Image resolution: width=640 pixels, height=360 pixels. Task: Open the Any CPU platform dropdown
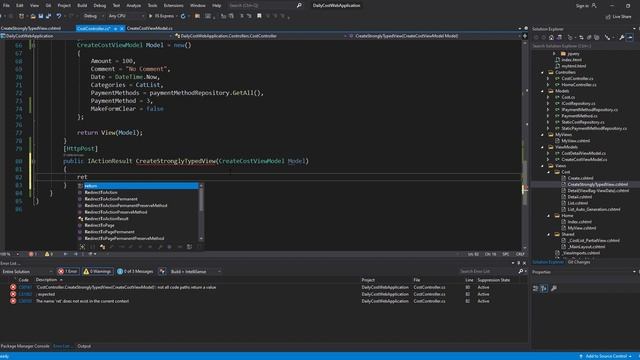[126, 16]
